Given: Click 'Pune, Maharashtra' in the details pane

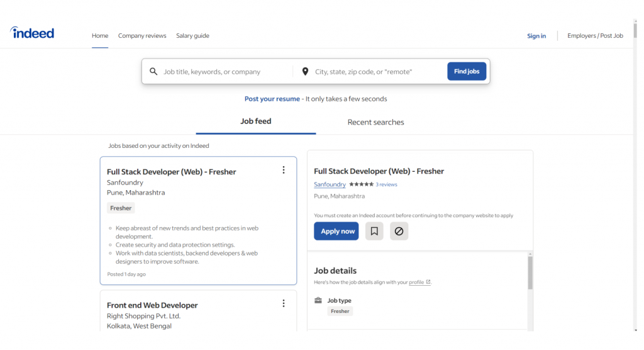Looking at the screenshot, I should pos(339,196).
